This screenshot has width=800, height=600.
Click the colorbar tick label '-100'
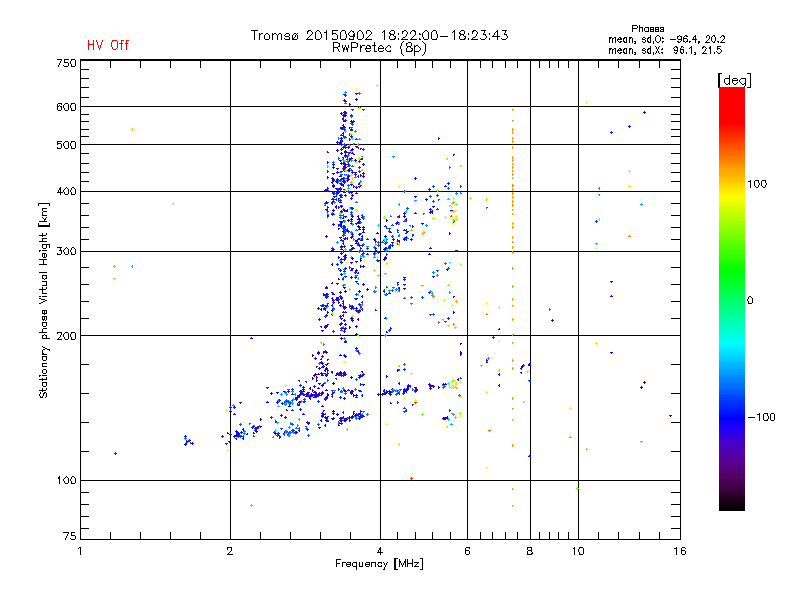pos(761,417)
